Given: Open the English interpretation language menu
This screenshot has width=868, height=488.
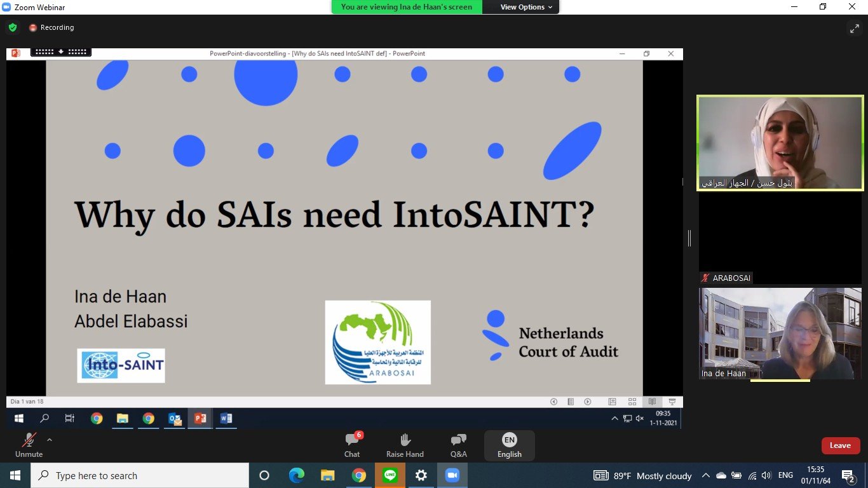Looking at the screenshot, I should pyautogui.click(x=509, y=445).
